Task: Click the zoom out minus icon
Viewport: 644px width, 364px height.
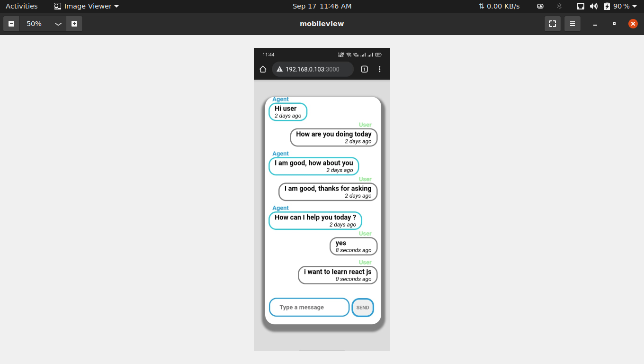Action: (11, 23)
